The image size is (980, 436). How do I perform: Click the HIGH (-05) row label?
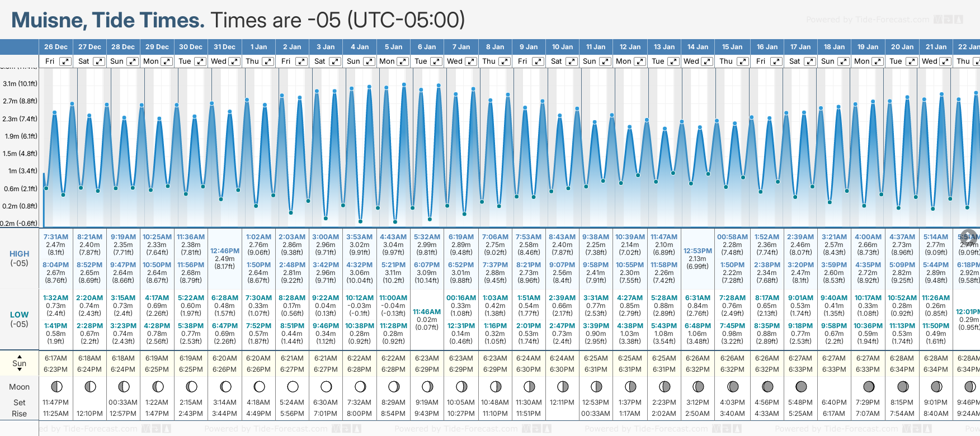point(20,258)
